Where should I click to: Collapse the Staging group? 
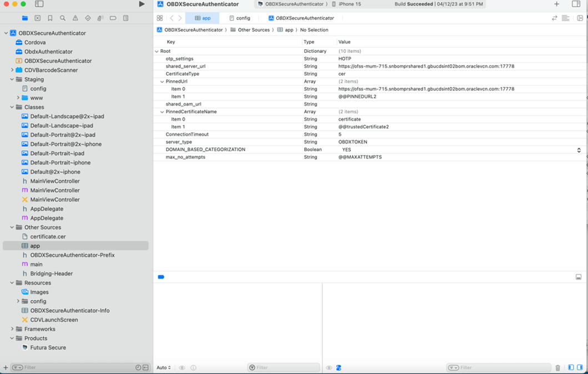(x=12, y=79)
